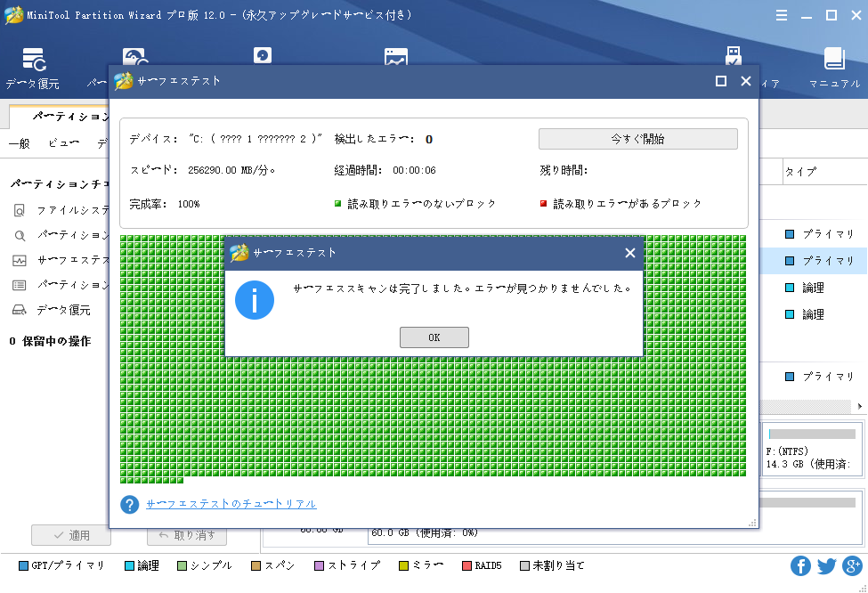Maximize the サーフェステスト dialog window
Image resolution: width=868 pixels, height=593 pixels.
(x=721, y=81)
